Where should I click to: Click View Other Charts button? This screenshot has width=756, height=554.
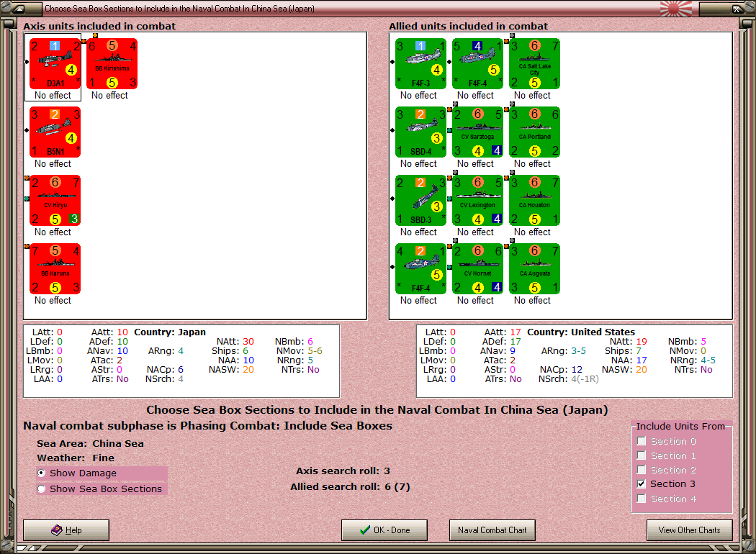tap(690, 530)
